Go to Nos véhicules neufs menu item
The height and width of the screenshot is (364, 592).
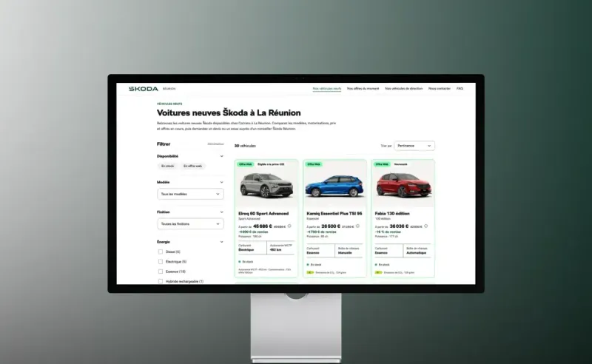tap(327, 89)
